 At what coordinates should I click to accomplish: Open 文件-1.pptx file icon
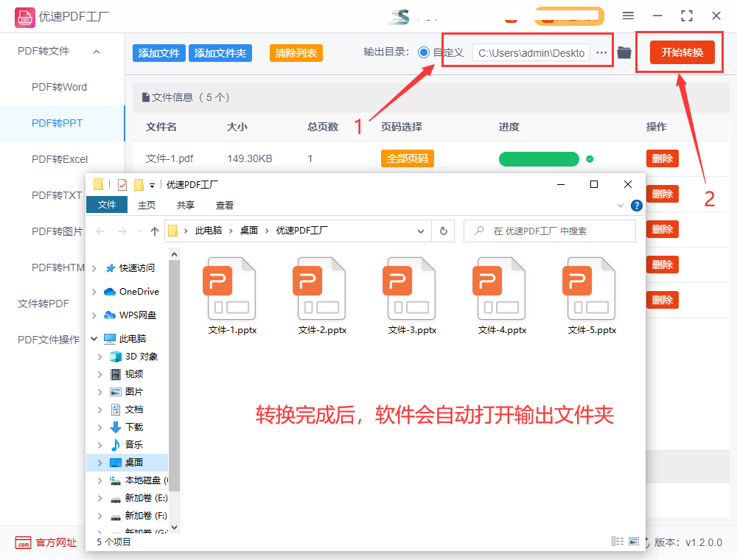(x=229, y=288)
